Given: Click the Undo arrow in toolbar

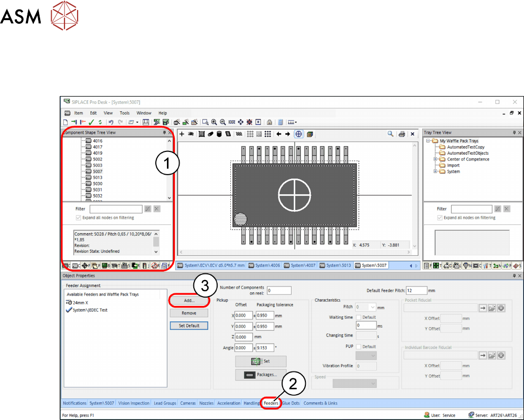Looking at the screenshot, I should tap(111, 122).
